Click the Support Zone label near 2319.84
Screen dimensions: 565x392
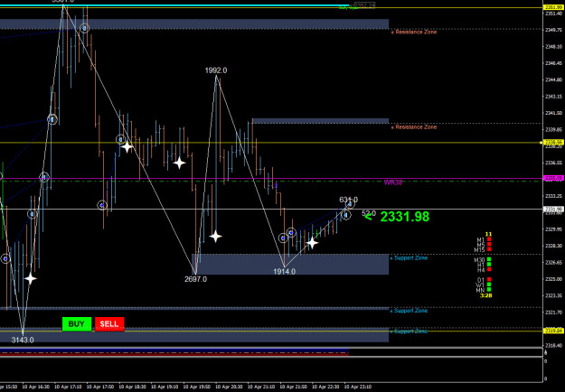(x=409, y=331)
